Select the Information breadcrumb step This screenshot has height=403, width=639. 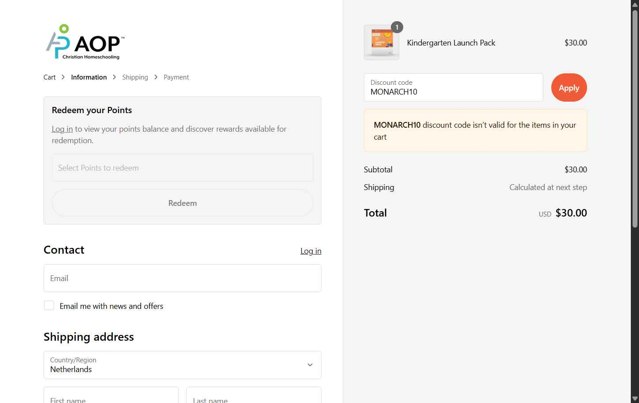pos(89,77)
